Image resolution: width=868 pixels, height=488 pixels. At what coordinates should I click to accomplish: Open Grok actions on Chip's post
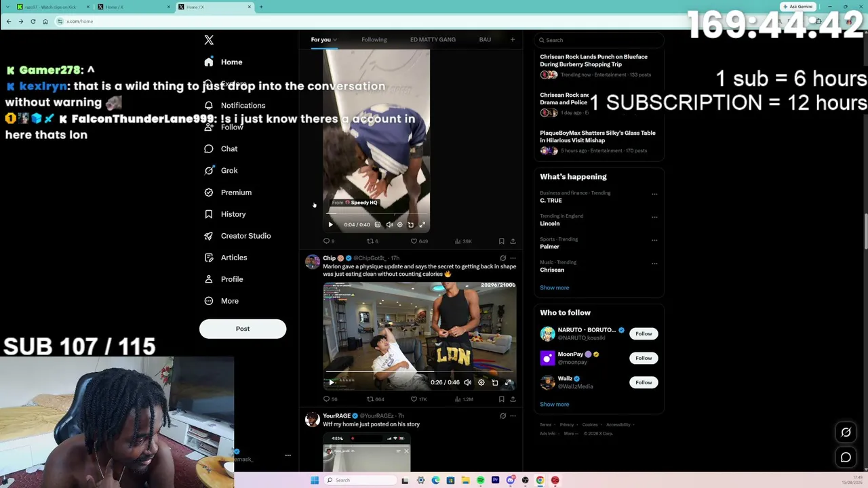(x=502, y=258)
